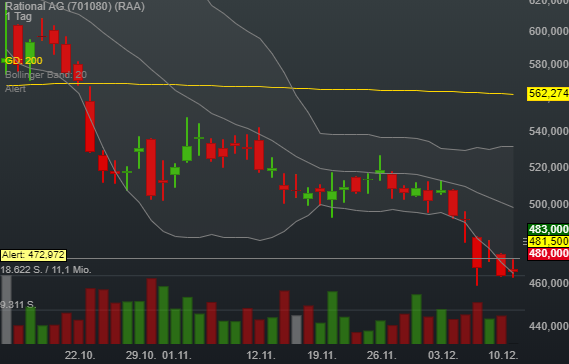Viewport: 569px width, 364px height.
Task: Click the 22.10. date axis label
Action: 80,355
